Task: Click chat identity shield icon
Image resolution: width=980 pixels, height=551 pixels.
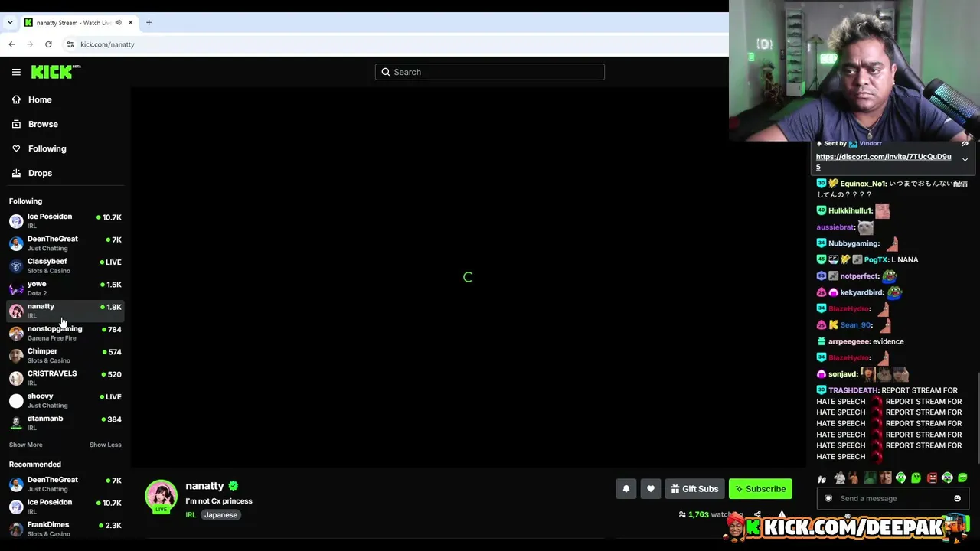Action: point(828,499)
